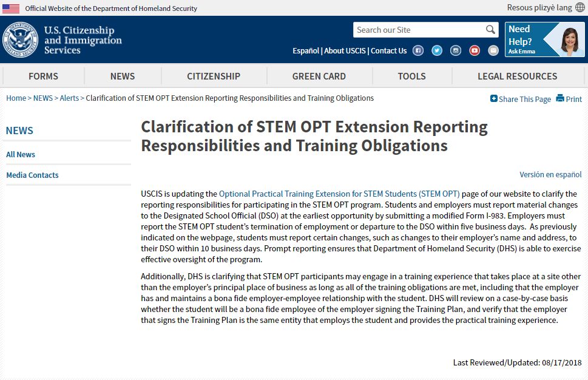588x380 pixels.
Task: Open the USCIS Instagram icon
Action: click(x=456, y=51)
